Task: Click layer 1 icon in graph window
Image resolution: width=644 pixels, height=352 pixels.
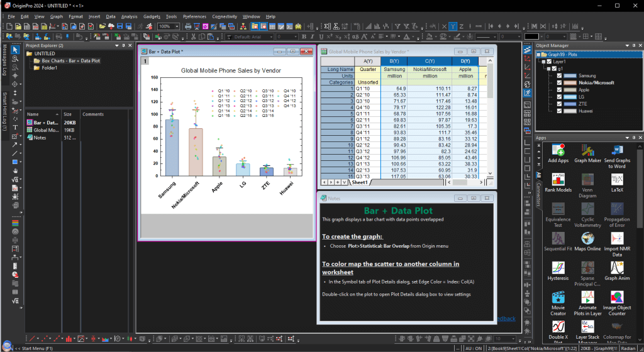Action: pyautogui.click(x=145, y=61)
